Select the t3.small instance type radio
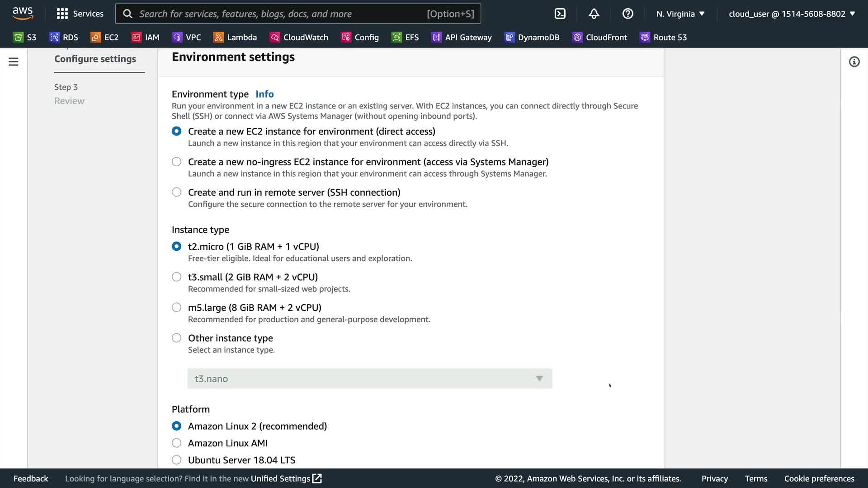868x488 pixels. click(x=176, y=277)
